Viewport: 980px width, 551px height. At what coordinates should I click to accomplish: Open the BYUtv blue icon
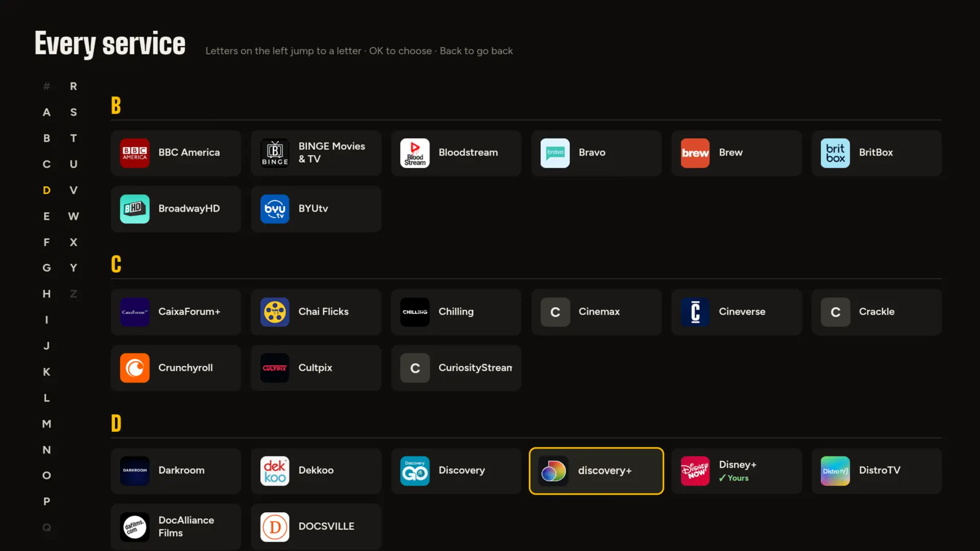[275, 209]
